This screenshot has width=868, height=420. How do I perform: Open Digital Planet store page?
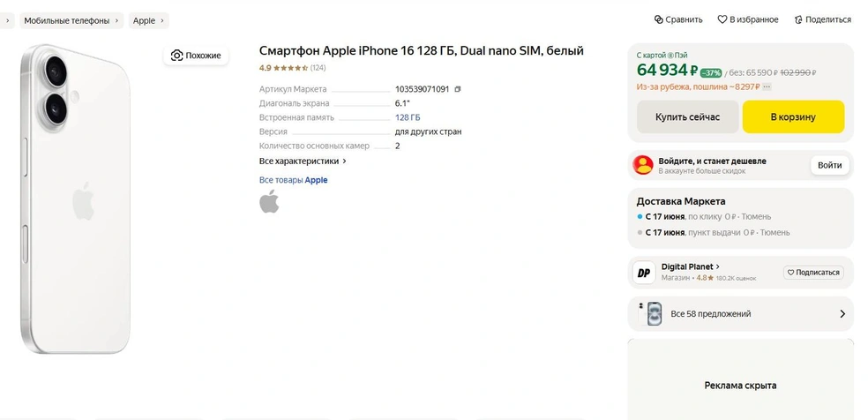[x=691, y=266]
